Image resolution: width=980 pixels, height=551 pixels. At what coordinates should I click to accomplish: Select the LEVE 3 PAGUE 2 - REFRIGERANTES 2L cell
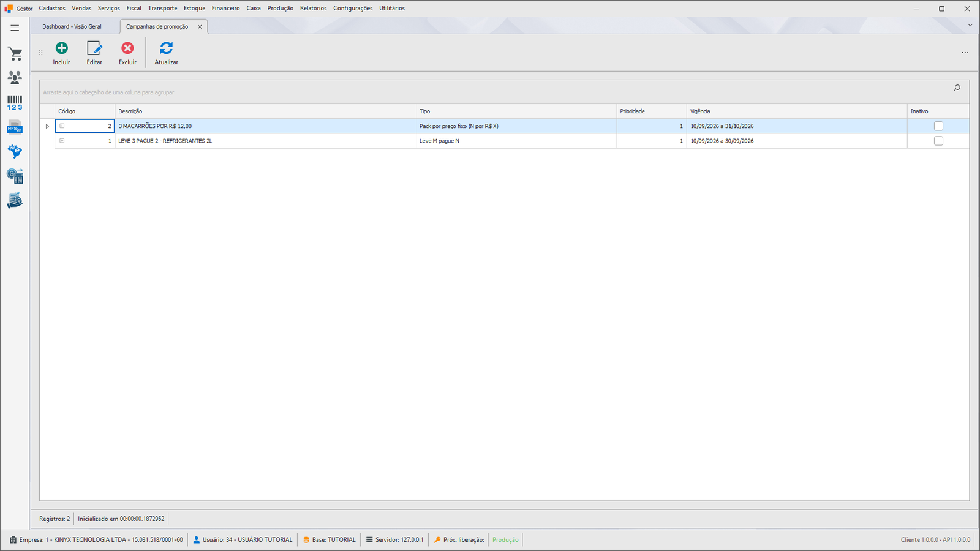[265, 141]
